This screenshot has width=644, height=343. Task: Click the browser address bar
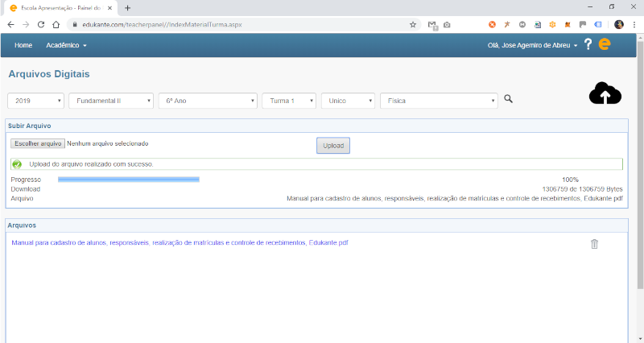click(242, 25)
